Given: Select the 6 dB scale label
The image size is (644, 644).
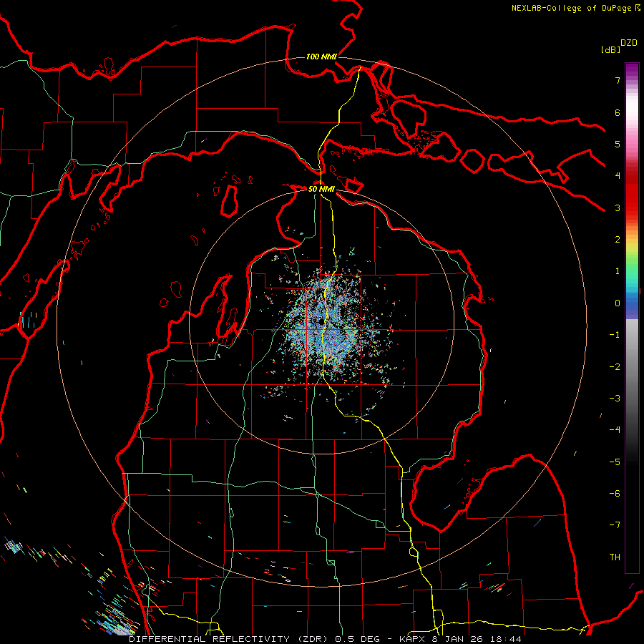Looking at the screenshot, I should (x=618, y=112).
